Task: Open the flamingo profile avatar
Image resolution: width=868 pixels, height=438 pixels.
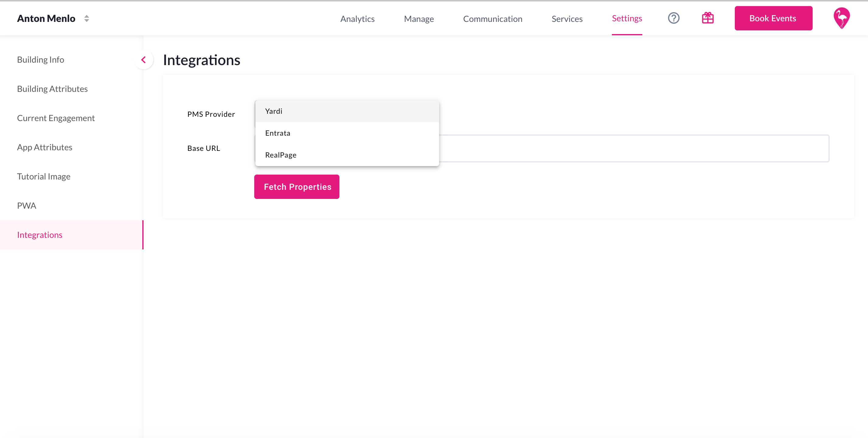Action: pyautogui.click(x=841, y=18)
